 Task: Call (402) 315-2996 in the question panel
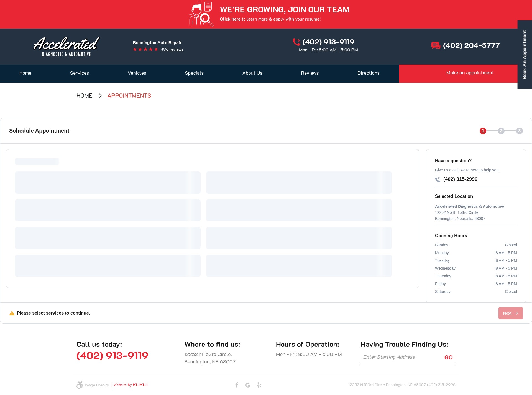(x=460, y=179)
